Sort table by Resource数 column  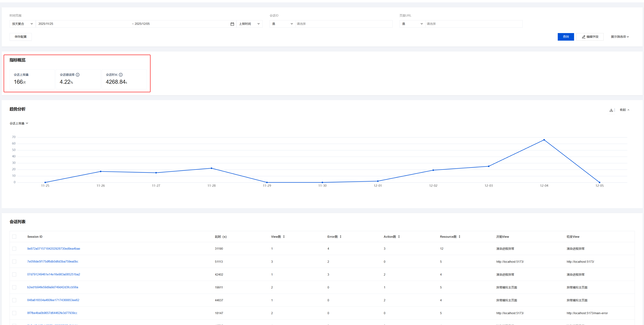point(460,237)
